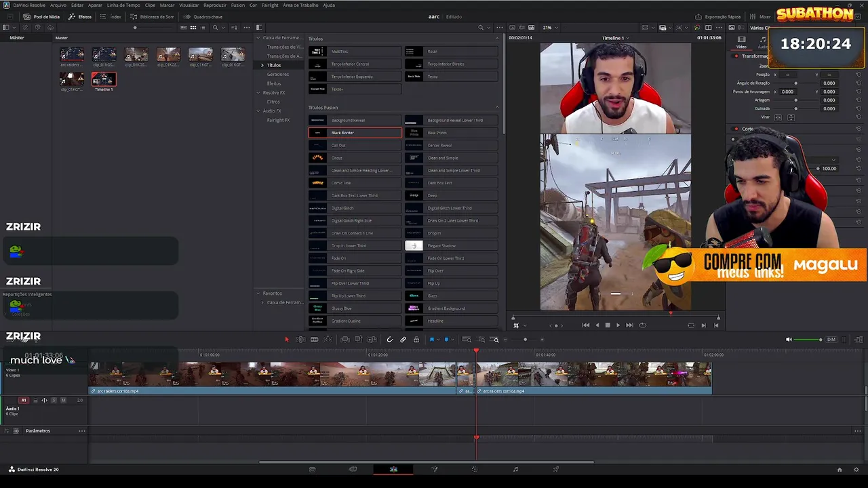Show the Quadros-chave panel

[x=203, y=17]
